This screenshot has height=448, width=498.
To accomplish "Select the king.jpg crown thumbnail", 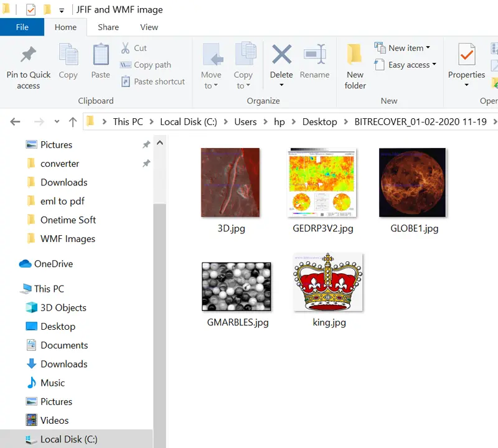I will point(328,282).
